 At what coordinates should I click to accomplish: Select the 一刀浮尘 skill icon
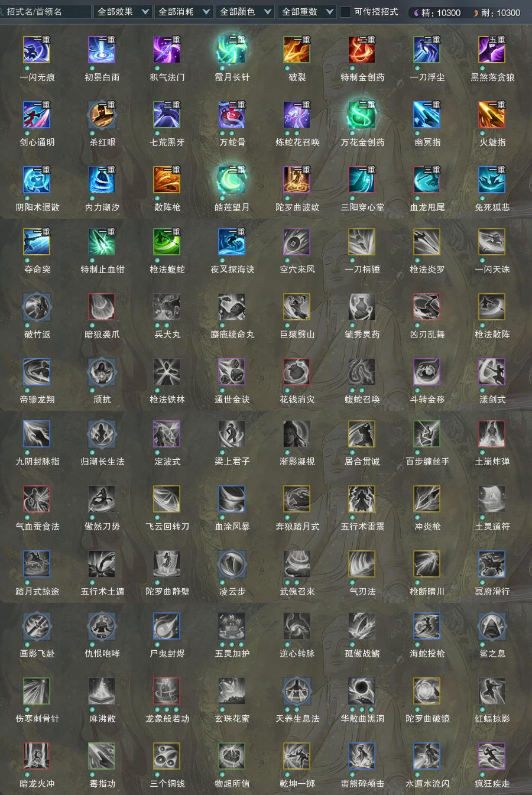(x=427, y=50)
